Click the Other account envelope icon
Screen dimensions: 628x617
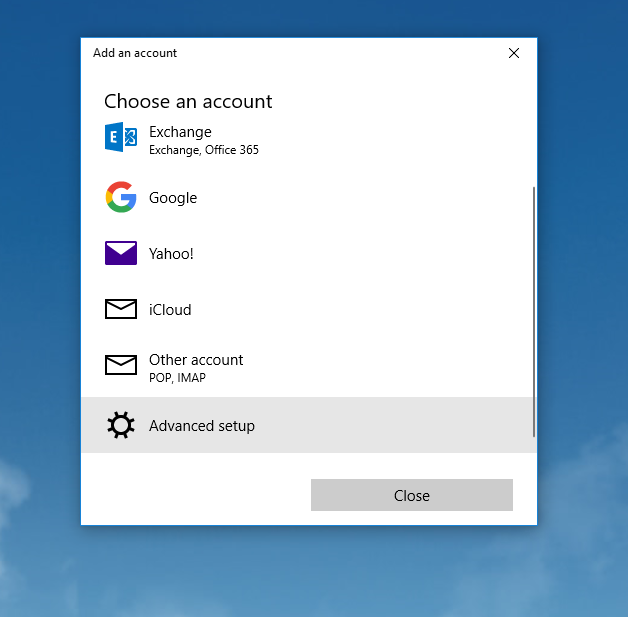click(x=121, y=365)
